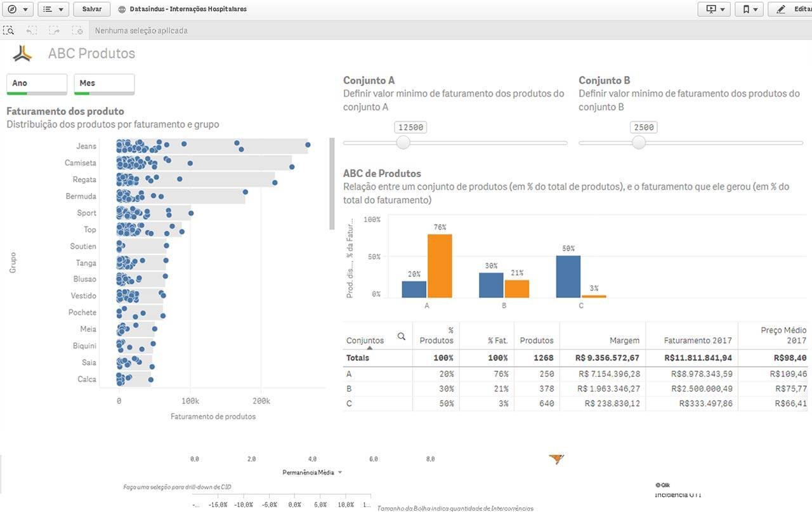The width and height of the screenshot is (812, 512).
Task: Click the globe icon beside Datasindus title
Action: pyautogui.click(x=122, y=10)
